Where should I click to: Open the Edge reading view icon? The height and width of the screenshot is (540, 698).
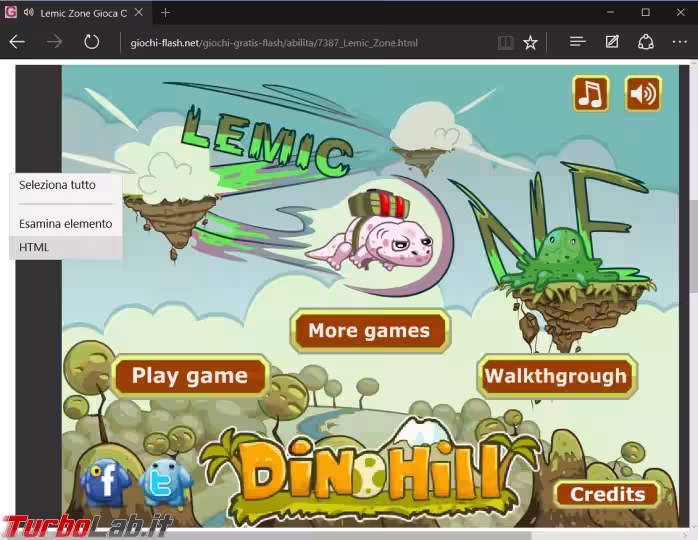point(506,42)
